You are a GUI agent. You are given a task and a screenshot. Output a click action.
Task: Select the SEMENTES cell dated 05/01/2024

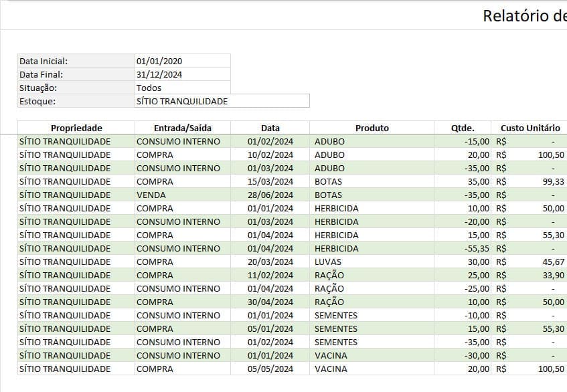click(372, 328)
